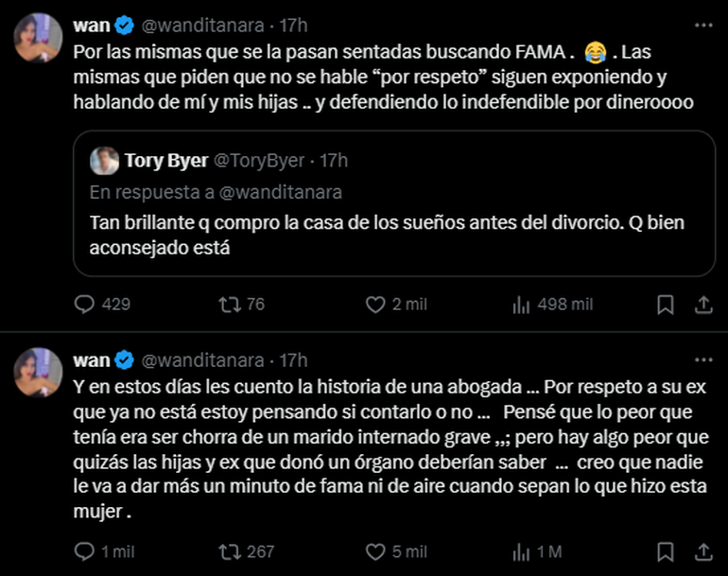Repost the first tweet with 76 reposts
Screen dimensions: 728x576
coord(230,304)
